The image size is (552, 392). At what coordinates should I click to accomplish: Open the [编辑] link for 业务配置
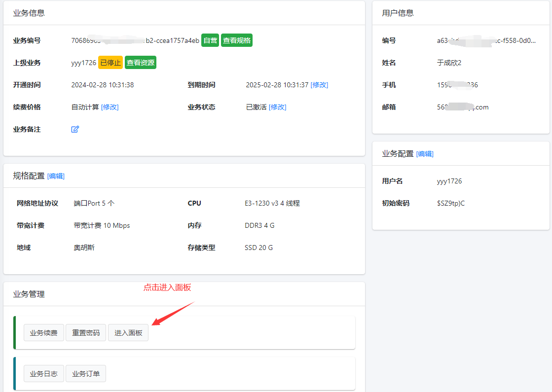pos(425,154)
